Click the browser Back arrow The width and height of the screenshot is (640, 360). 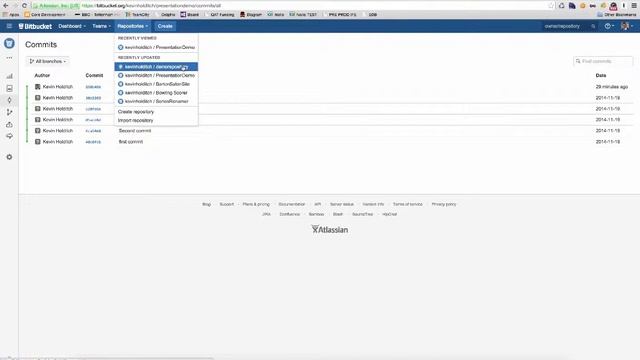coord(6,6)
